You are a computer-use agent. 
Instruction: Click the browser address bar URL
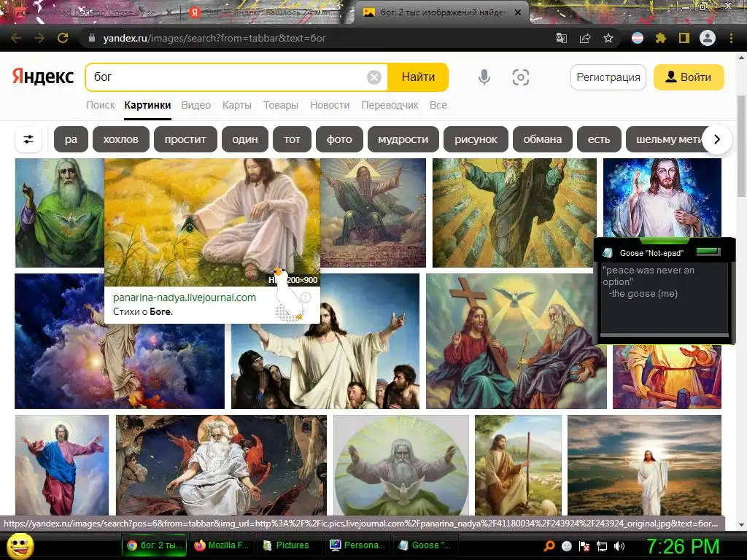point(214,38)
